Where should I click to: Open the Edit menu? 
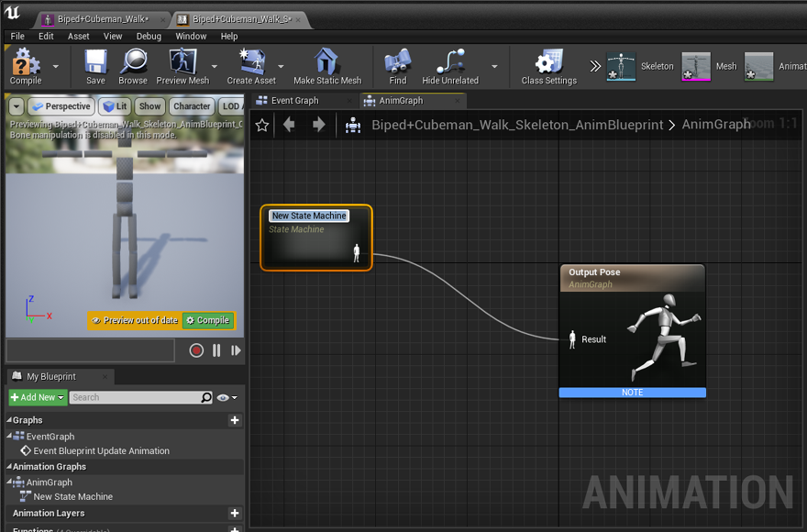pyautogui.click(x=46, y=36)
